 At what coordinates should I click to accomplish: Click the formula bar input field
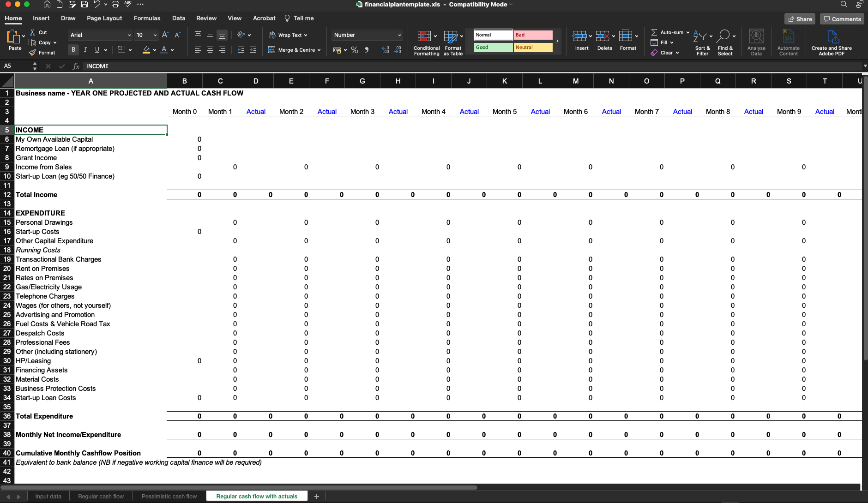pos(462,66)
